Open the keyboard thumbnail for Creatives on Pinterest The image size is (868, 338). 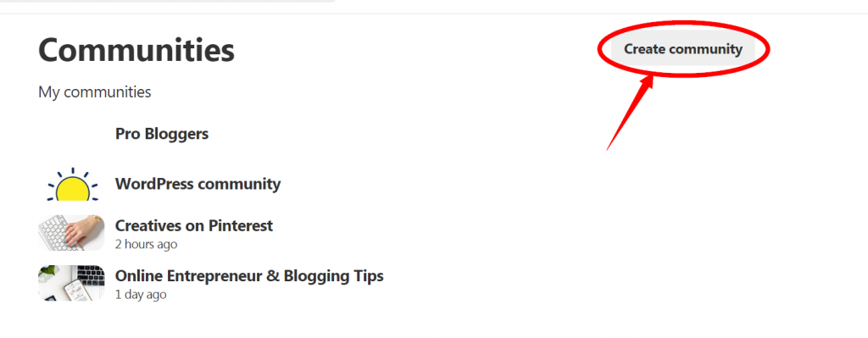(71, 233)
